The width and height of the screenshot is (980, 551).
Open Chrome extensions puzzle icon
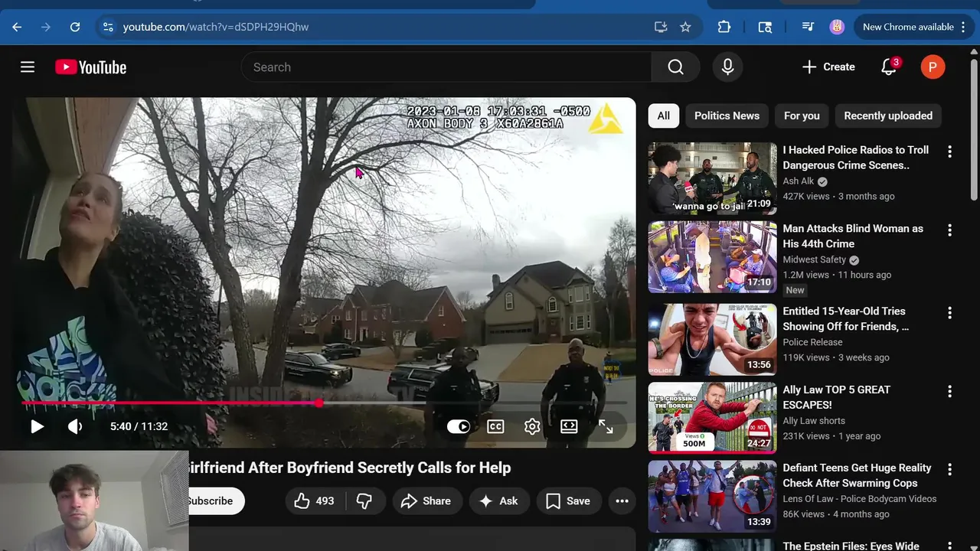(x=724, y=27)
